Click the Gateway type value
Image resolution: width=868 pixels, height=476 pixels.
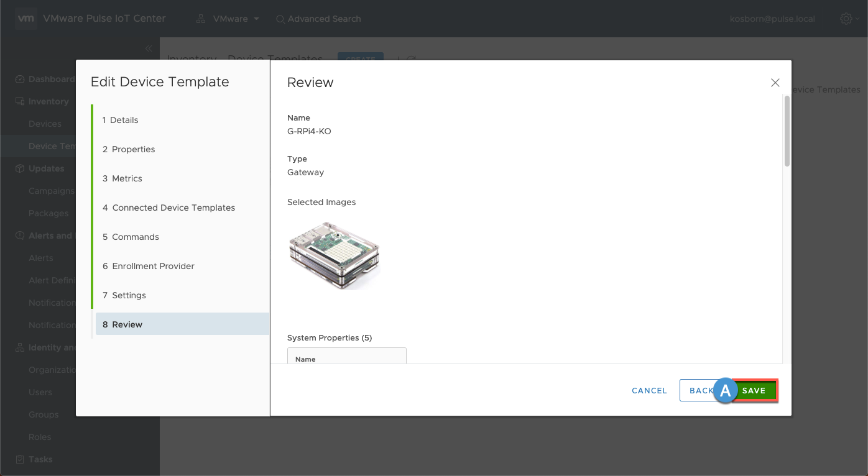[x=305, y=172]
